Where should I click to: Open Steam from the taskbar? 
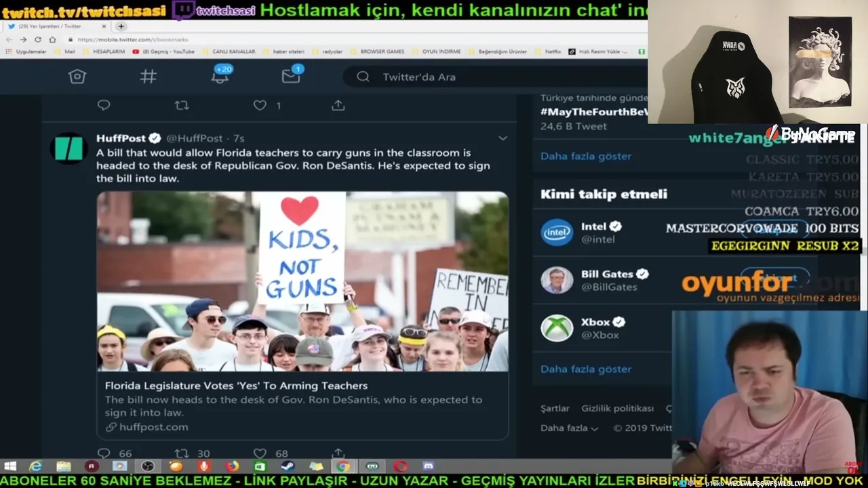click(x=288, y=466)
